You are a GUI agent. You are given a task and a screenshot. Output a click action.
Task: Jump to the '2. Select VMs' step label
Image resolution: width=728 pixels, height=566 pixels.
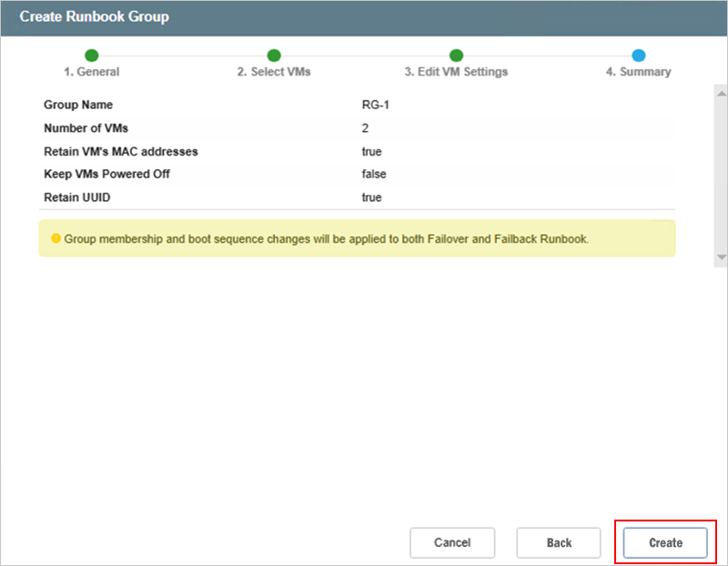(x=274, y=72)
